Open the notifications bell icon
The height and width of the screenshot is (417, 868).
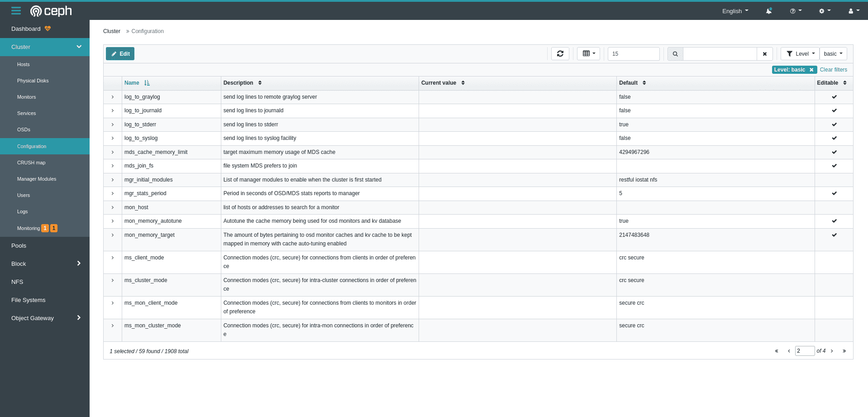(768, 10)
